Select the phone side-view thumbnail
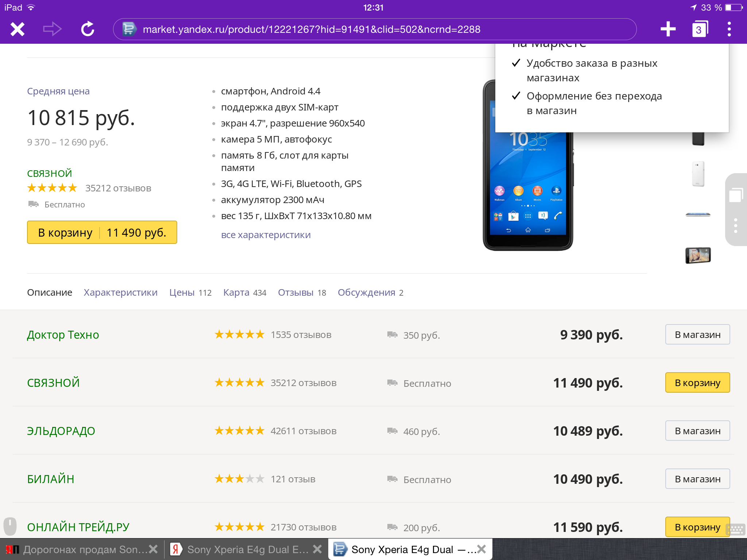This screenshot has height=560, width=747. (x=698, y=215)
